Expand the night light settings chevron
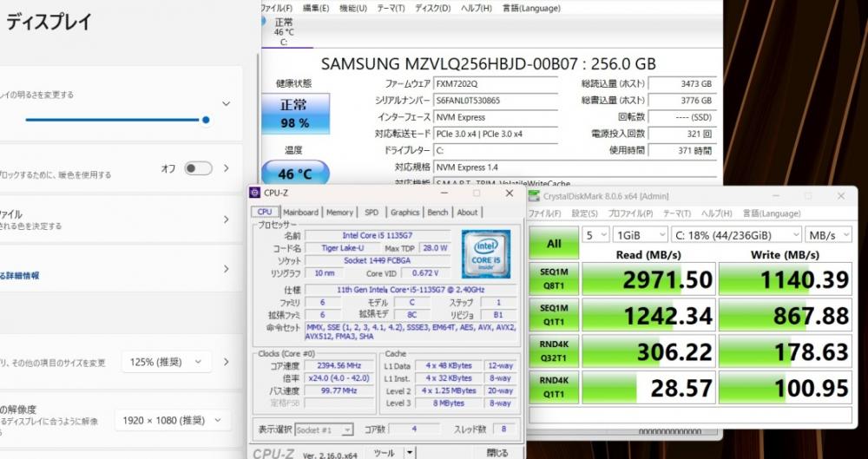This screenshot has width=868, height=459. (226, 168)
